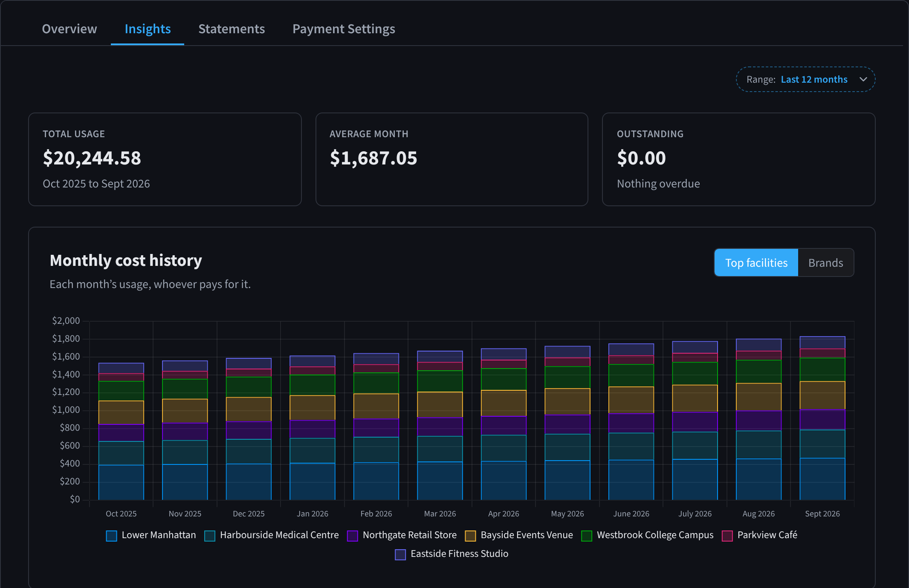Click the Nothing overdue text
Image resolution: width=909 pixels, height=588 pixels.
pyautogui.click(x=658, y=184)
